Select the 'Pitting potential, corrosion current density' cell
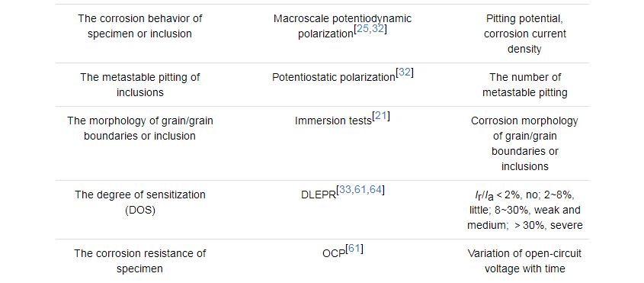Image resolution: width=644 pixels, height=283 pixels. (524, 34)
